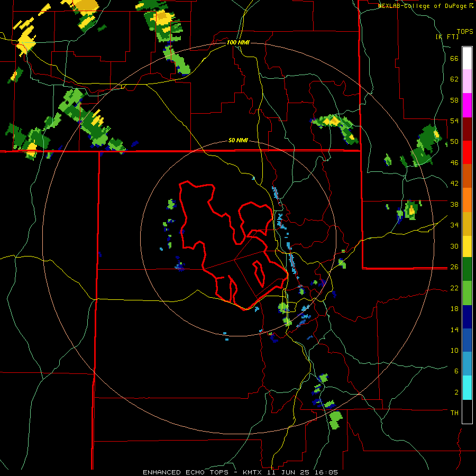Click the legend value "42"

[454, 183]
